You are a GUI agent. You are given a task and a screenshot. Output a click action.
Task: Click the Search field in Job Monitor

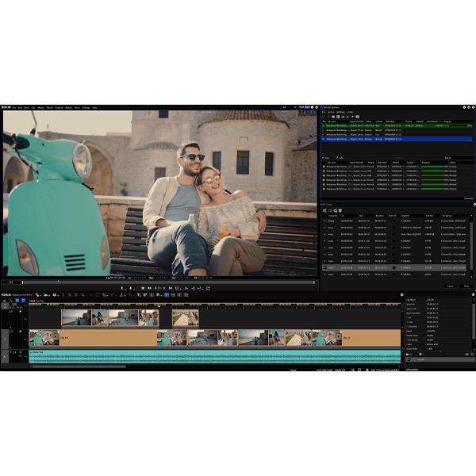463,158
